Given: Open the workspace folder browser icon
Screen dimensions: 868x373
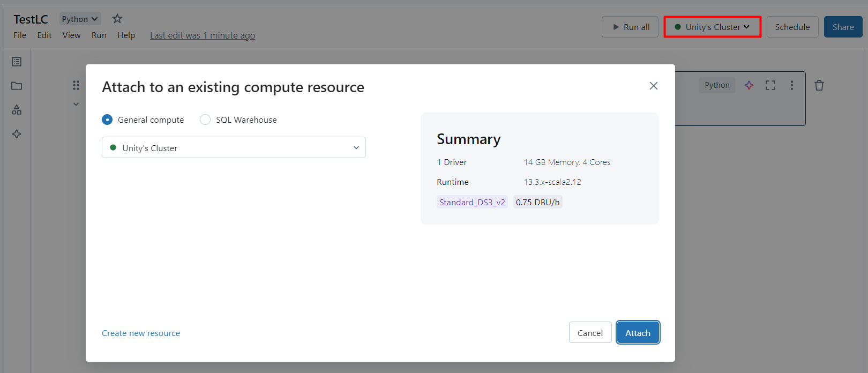Looking at the screenshot, I should coord(17,86).
